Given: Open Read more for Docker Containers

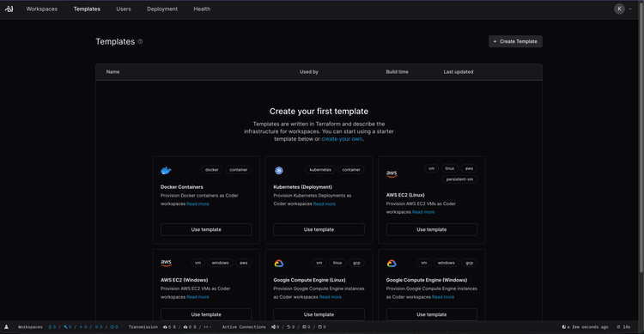Looking at the screenshot, I should point(197,203).
